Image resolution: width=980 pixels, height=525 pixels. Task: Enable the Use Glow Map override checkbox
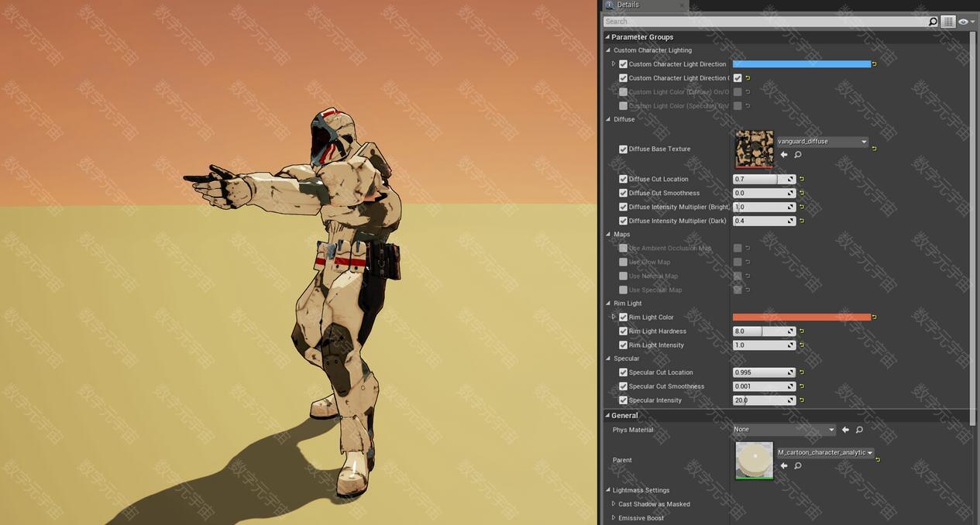(x=623, y=262)
